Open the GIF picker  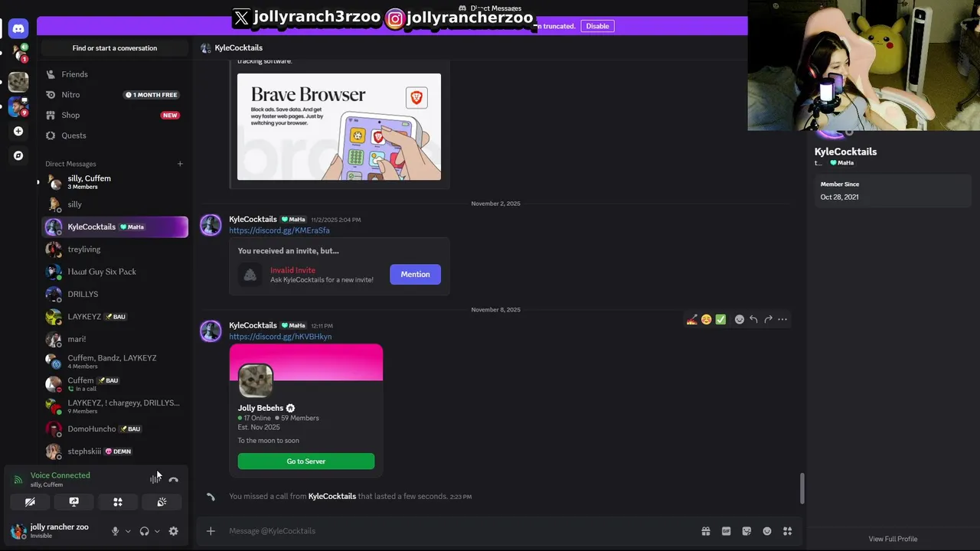coord(726,531)
